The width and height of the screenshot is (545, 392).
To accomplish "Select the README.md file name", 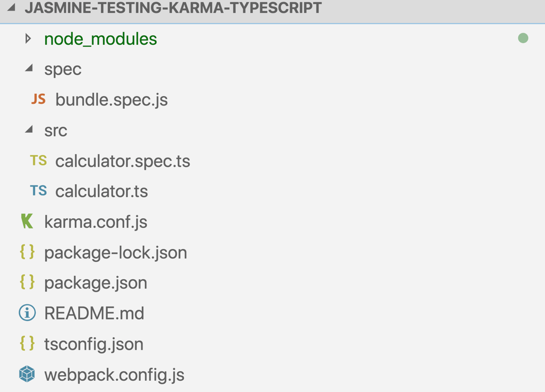I will [94, 313].
